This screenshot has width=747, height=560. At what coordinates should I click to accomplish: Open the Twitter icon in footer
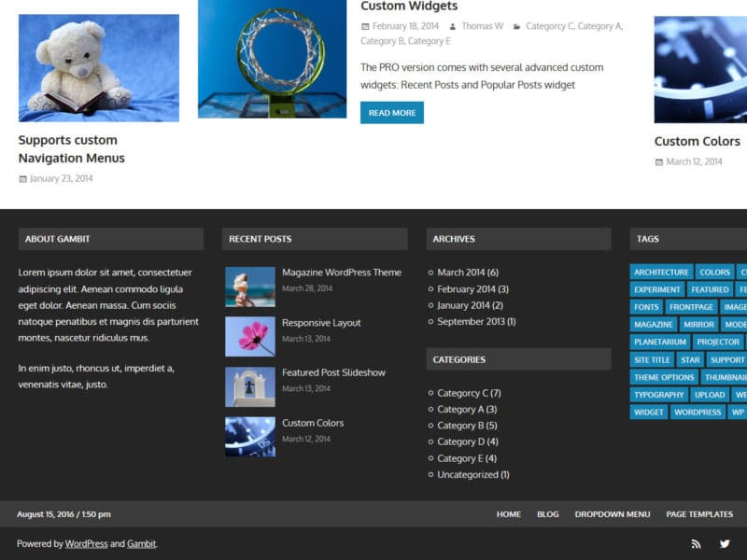[725, 544]
